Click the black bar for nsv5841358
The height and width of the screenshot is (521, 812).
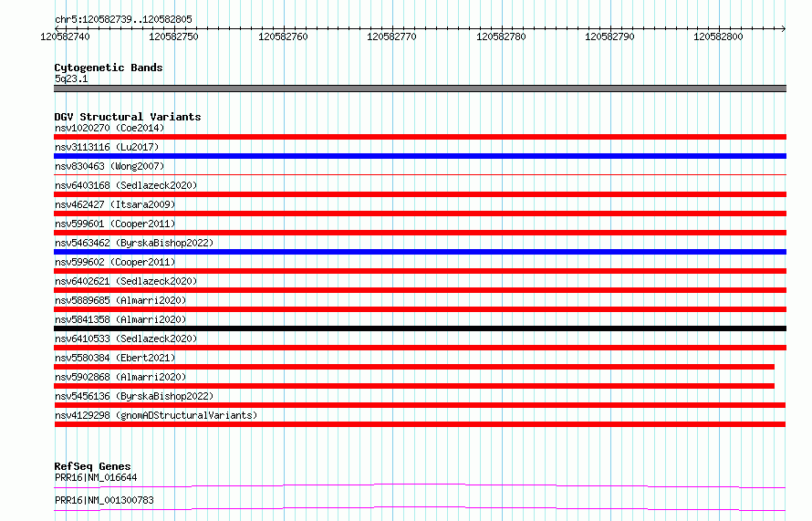coord(420,328)
